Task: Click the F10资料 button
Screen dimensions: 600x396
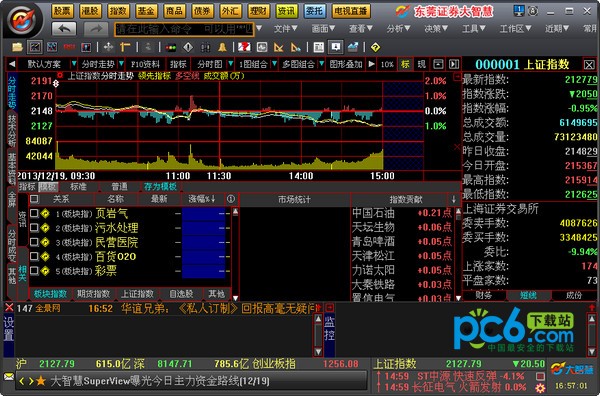Action: pyautogui.click(x=145, y=64)
